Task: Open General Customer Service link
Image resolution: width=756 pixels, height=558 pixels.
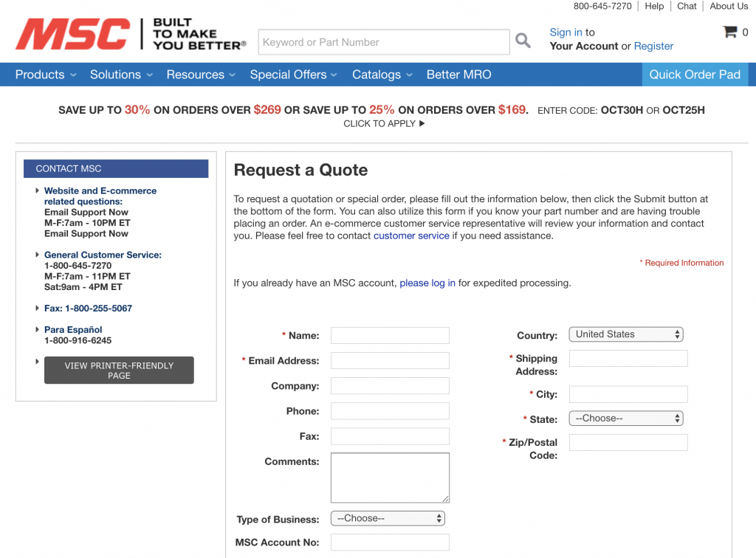Action: click(x=103, y=255)
